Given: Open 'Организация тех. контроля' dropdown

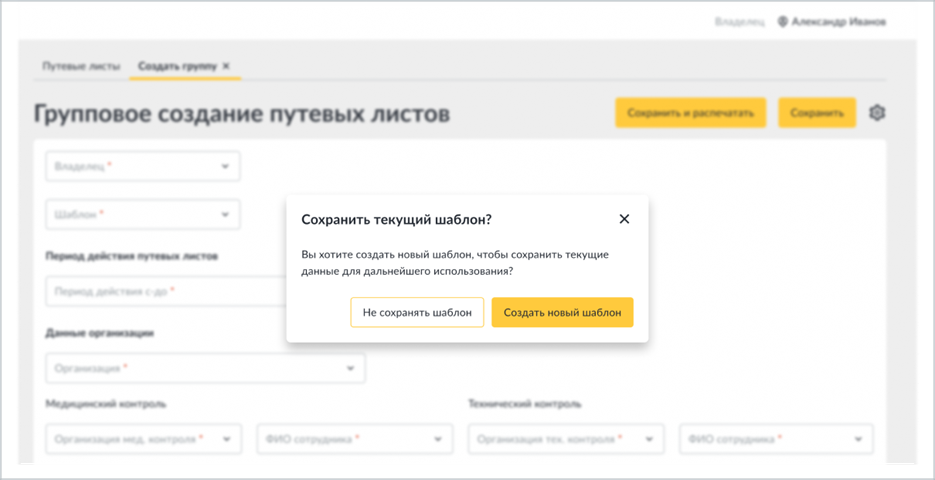Looking at the screenshot, I should click(x=566, y=439).
